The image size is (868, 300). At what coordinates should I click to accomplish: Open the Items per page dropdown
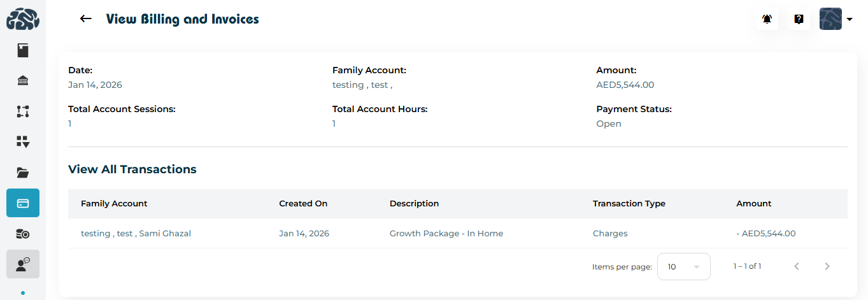[x=683, y=266]
